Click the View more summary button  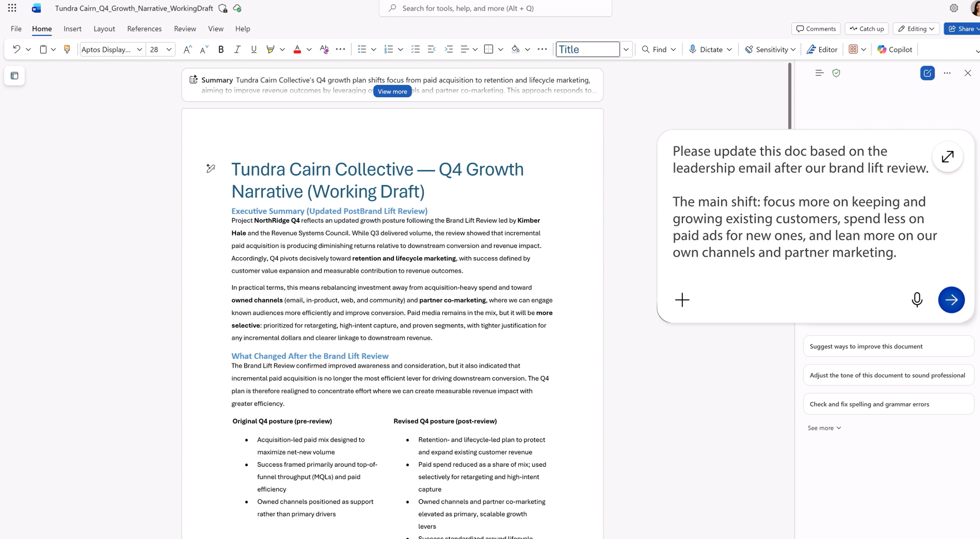point(392,91)
